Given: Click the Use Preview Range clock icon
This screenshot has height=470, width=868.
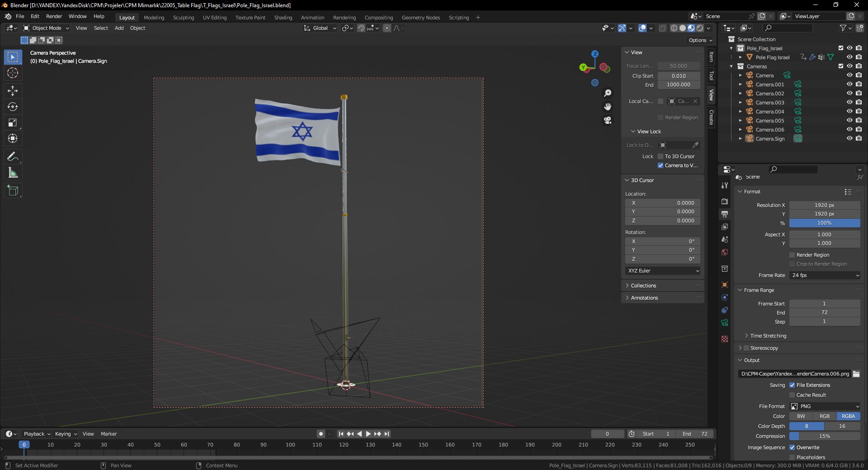Looking at the screenshot, I should pyautogui.click(x=632, y=434).
